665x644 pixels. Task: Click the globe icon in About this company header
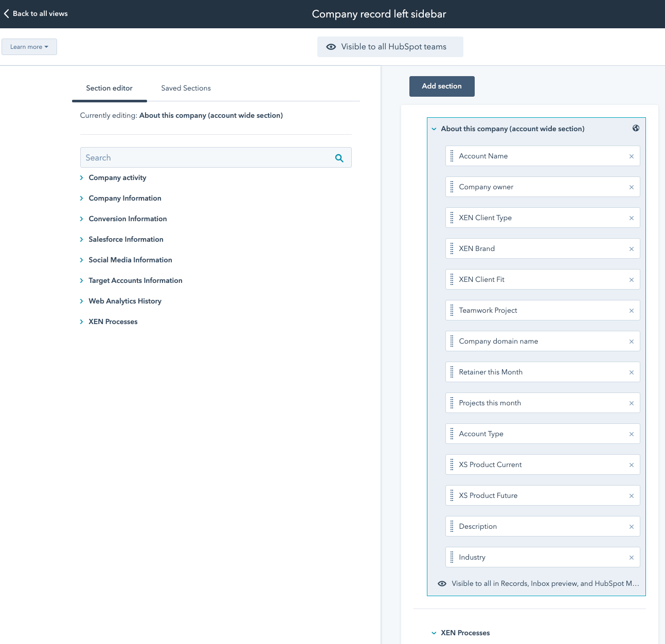636,129
